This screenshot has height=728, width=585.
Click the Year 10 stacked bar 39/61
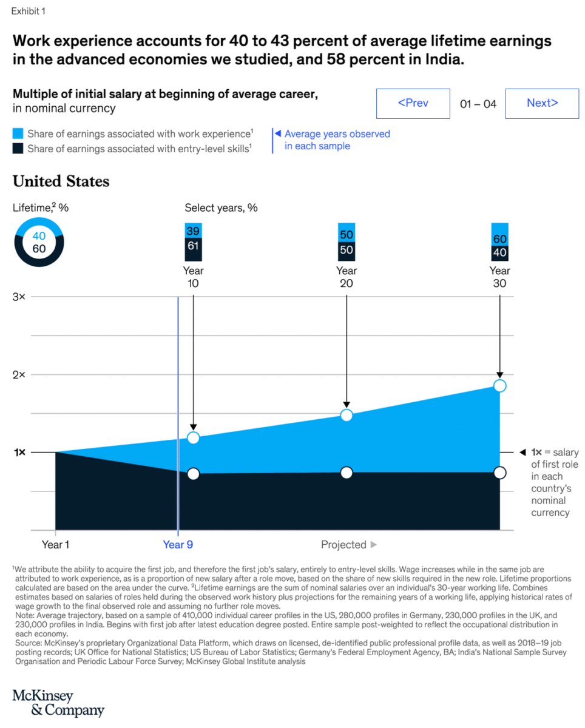pyautogui.click(x=193, y=241)
